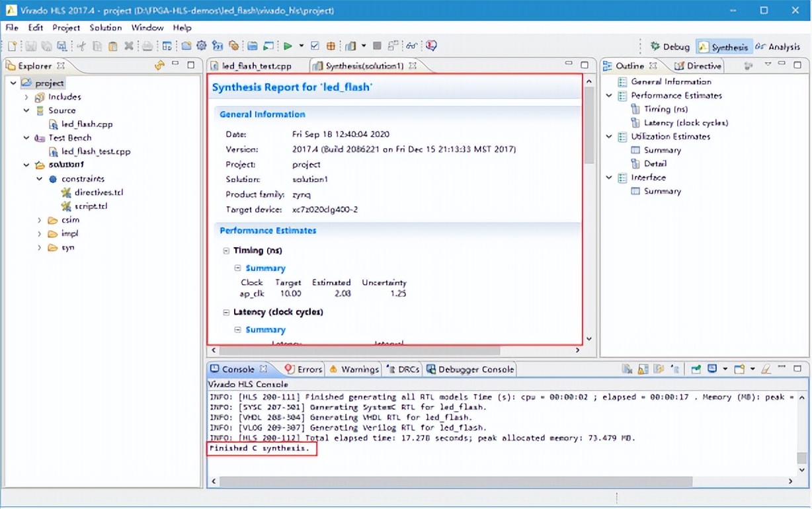Collapse the Interface node in Outline
The height and width of the screenshot is (509, 812).
[609, 178]
